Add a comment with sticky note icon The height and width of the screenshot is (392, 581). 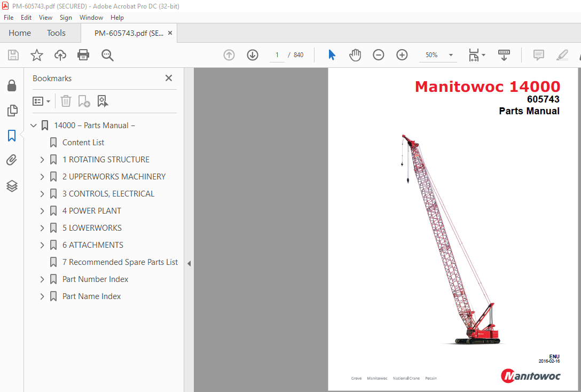pos(538,55)
